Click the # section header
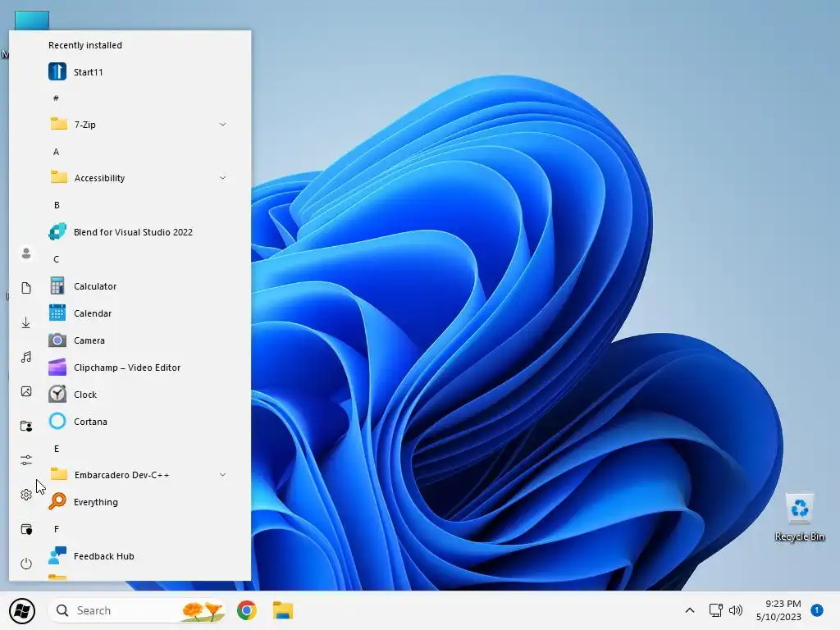Screen dimensions: 840x630 (x=57, y=98)
